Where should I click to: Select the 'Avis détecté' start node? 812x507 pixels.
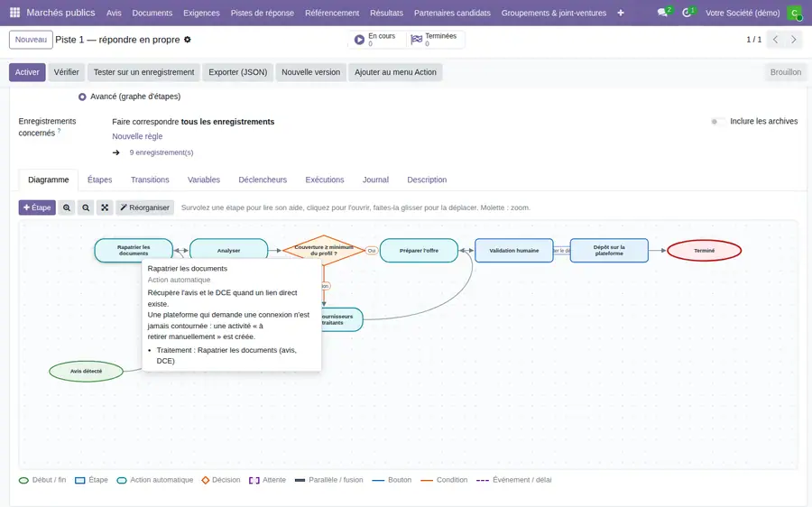tap(86, 372)
